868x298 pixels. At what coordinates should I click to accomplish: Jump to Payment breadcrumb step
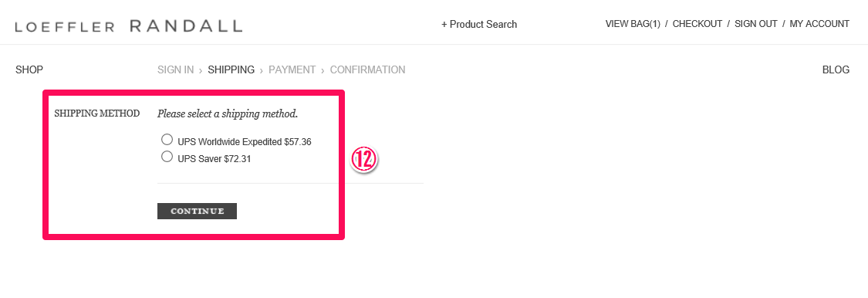coord(292,69)
